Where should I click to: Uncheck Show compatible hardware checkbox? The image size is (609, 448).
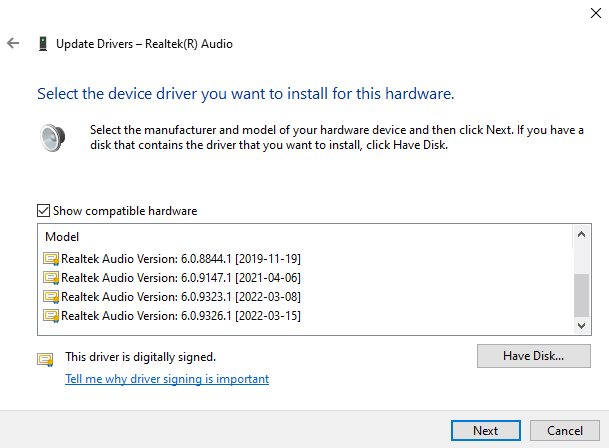[x=44, y=211]
